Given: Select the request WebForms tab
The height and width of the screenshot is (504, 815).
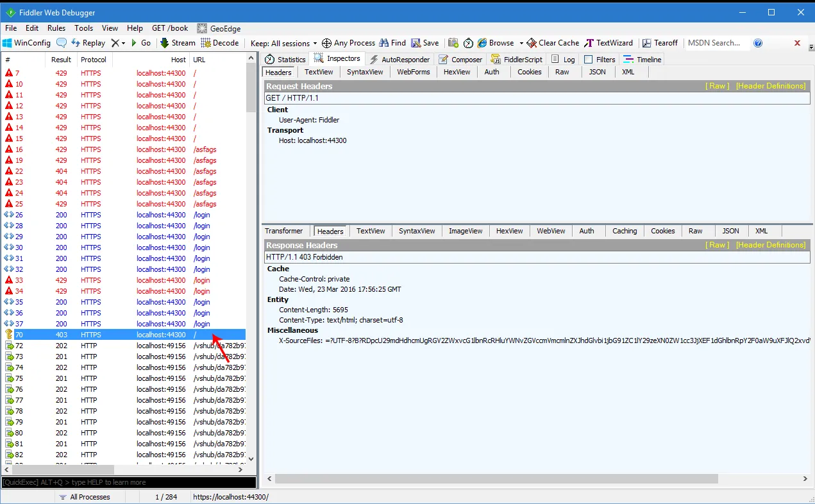Looking at the screenshot, I should (x=414, y=72).
